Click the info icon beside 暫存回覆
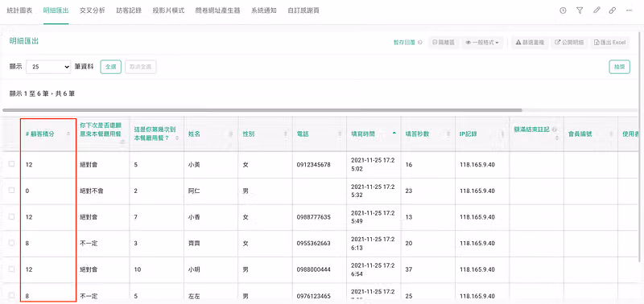The height and width of the screenshot is (304, 644). (x=419, y=43)
